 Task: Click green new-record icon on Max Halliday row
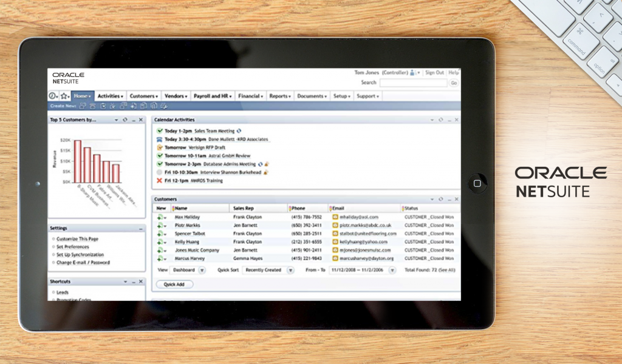click(160, 217)
